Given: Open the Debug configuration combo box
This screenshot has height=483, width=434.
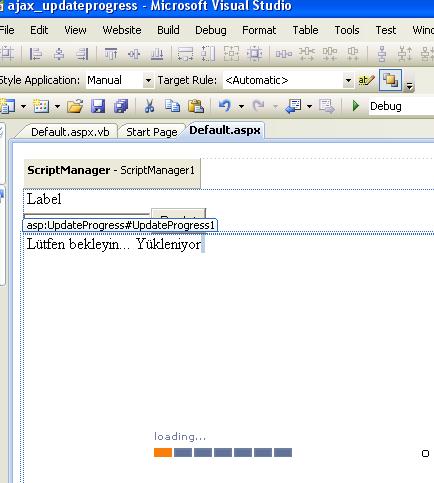Looking at the screenshot, I should coord(401,106).
